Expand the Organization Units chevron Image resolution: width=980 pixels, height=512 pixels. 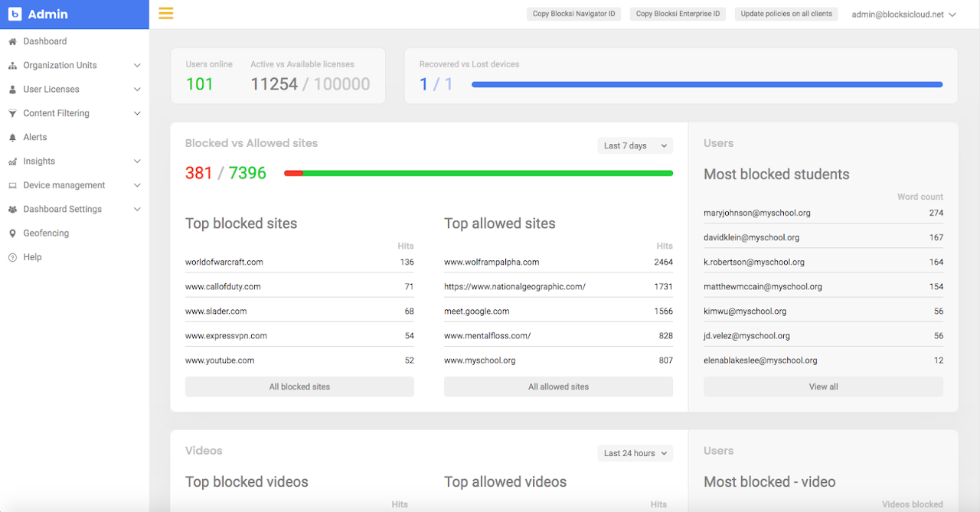[x=137, y=66]
